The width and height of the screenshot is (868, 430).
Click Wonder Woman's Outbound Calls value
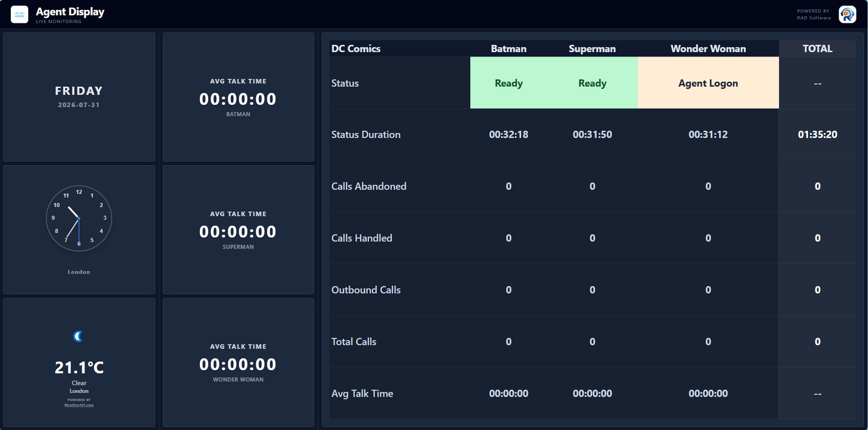[709, 290]
